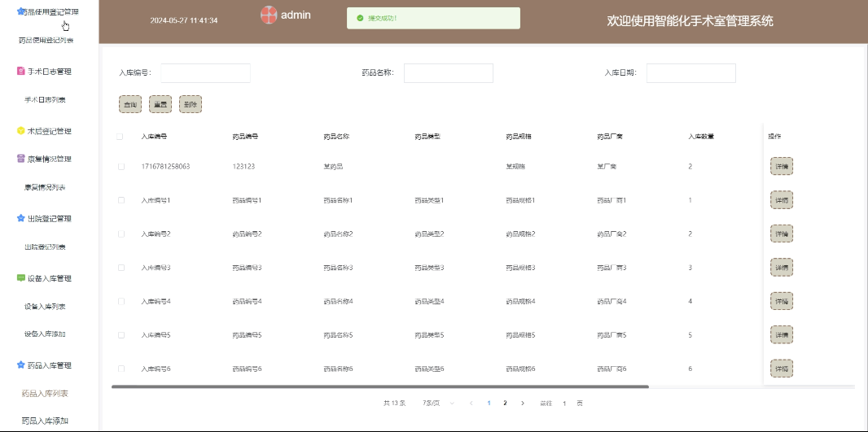
Task: Click the purple 康复情况管理 icon
Action: 21,159
